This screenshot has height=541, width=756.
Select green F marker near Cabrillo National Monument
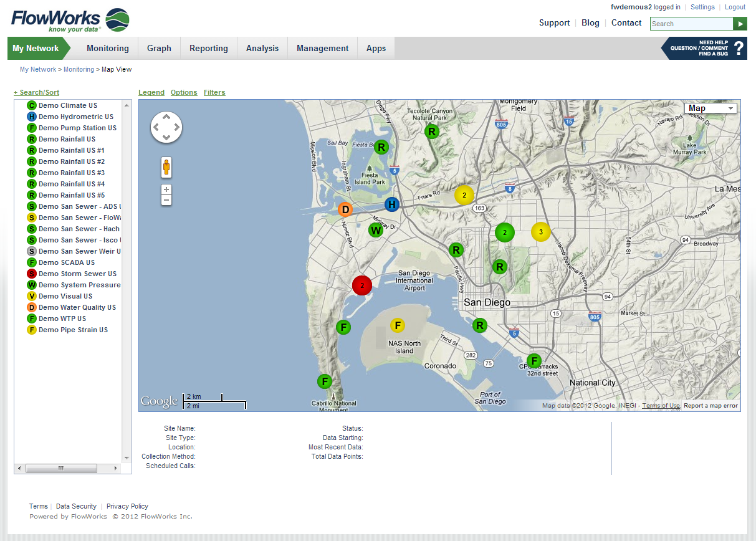[324, 381]
